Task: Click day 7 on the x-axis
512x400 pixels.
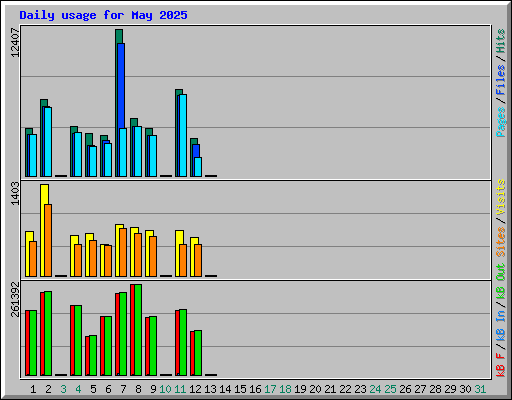Action: pyautogui.click(x=123, y=389)
